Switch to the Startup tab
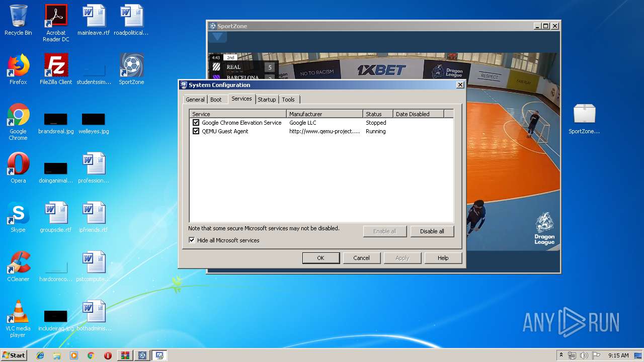This screenshot has height=362, width=644. point(267,100)
